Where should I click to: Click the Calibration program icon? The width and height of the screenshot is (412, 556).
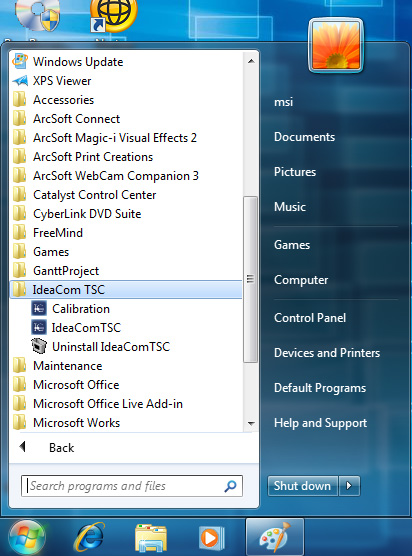39,308
